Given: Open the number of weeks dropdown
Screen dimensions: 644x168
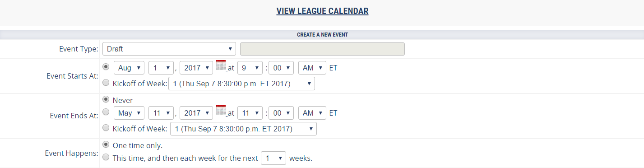Looking at the screenshot, I should point(274,159).
